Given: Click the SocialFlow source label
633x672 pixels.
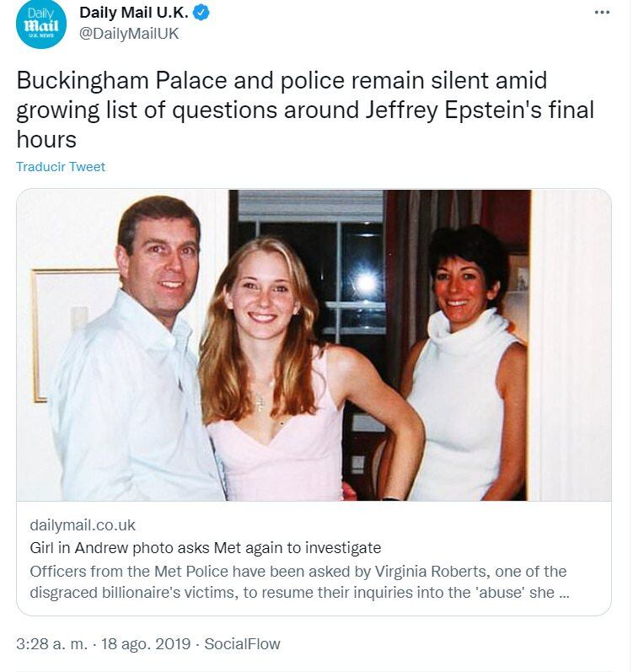Looking at the screenshot, I should point(243,644).
